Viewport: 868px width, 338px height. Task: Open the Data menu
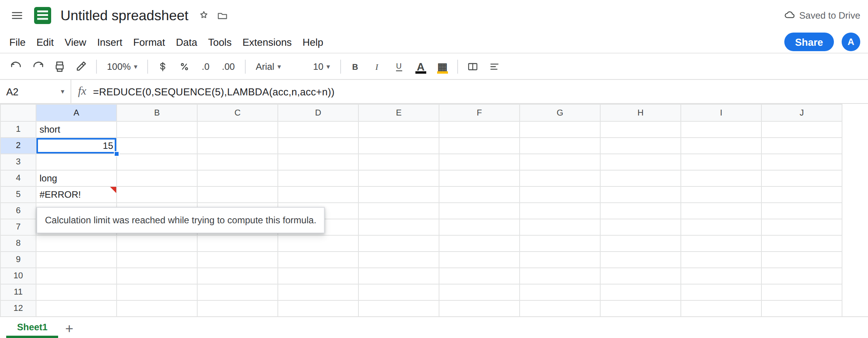click(x=186, y=42)
